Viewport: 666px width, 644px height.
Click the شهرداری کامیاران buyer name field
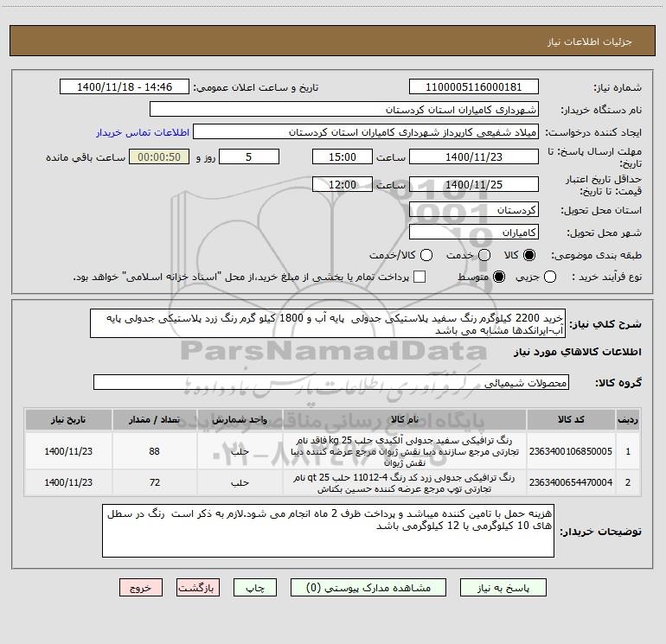click(344, 110)
